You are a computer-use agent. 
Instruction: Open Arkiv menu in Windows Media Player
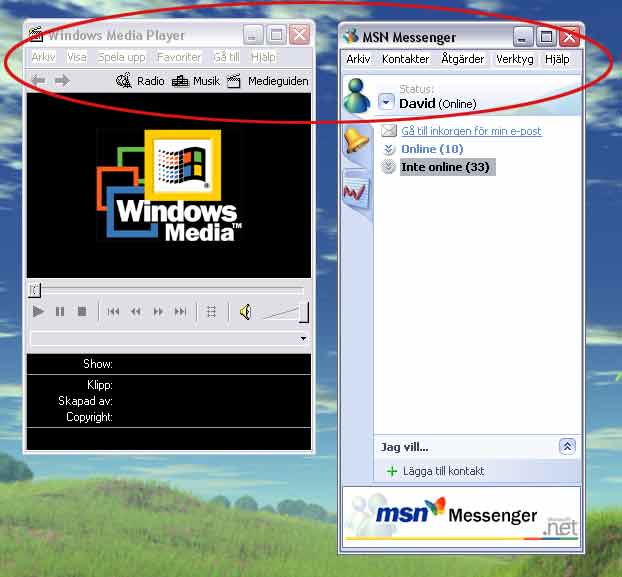(44, 57)
